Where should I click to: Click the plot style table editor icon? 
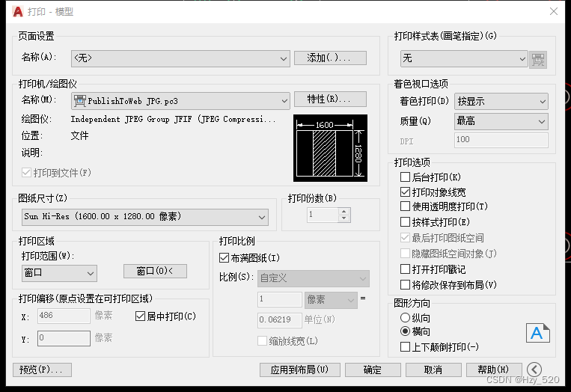[538, 59]
